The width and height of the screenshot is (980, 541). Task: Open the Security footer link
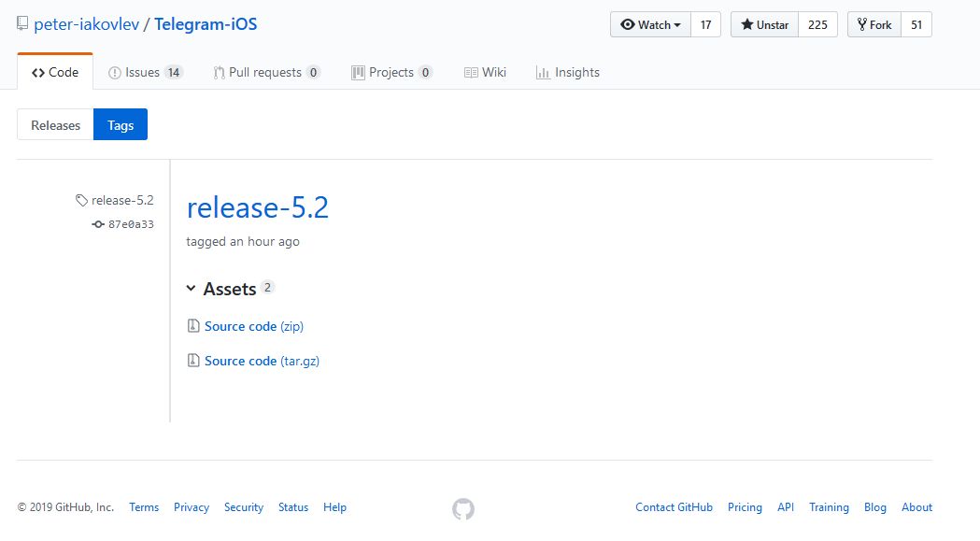[244, 507]
